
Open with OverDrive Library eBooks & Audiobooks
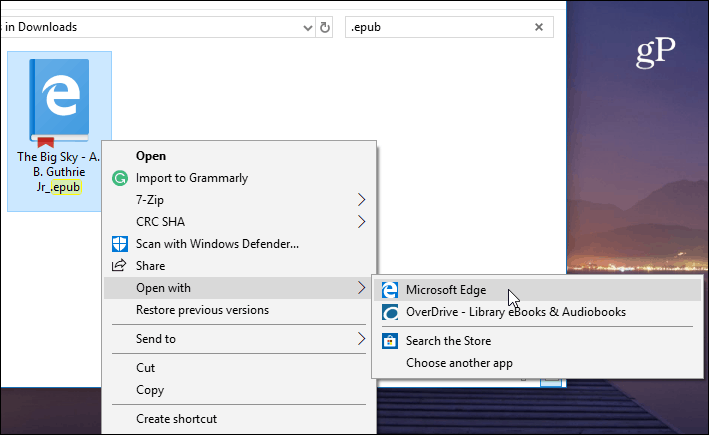[538, 312]
